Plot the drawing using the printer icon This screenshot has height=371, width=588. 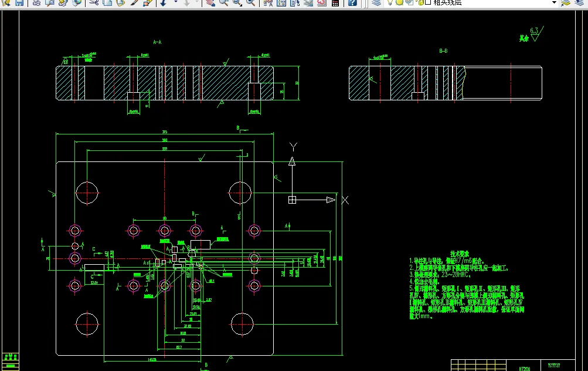tap(36, 3)
